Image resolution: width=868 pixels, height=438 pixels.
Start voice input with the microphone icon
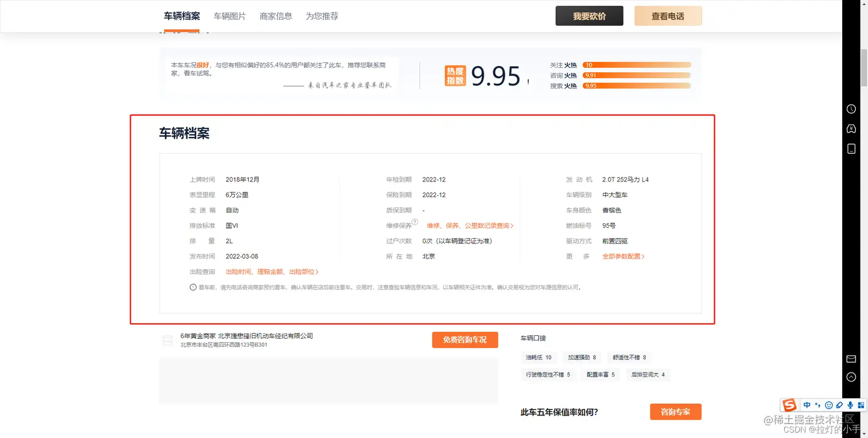(850, 405)
